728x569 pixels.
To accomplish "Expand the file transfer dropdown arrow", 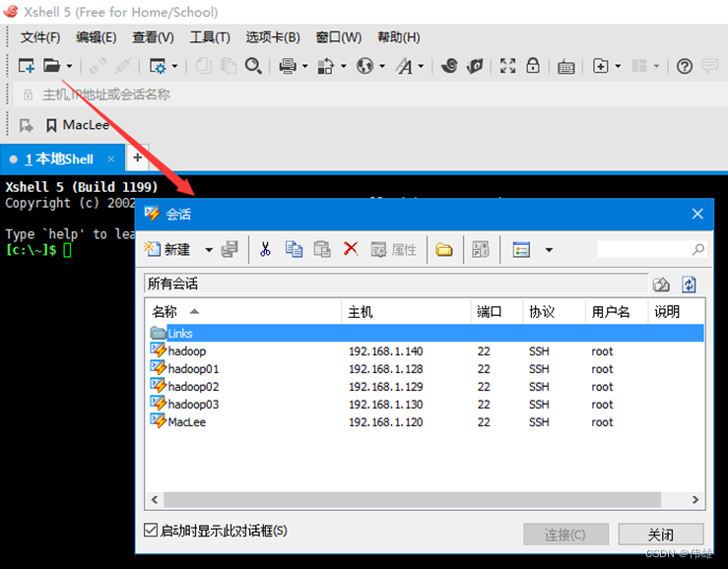I will [x=344, y=66].
